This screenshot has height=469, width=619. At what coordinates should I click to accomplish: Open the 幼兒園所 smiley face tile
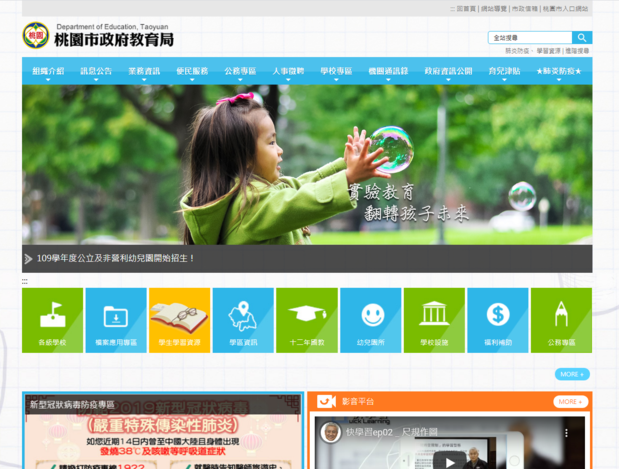tap(371, 320)
